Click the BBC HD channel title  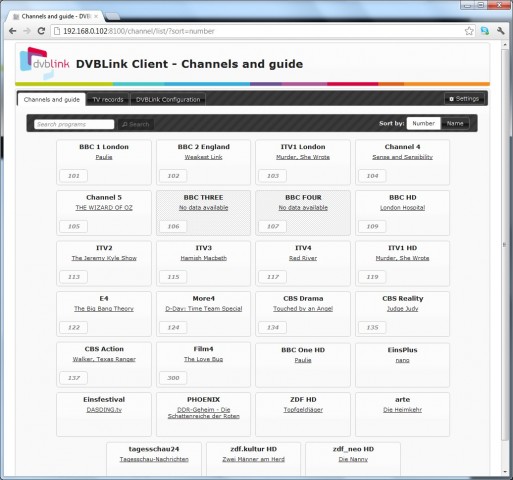[x=403, y=197]
